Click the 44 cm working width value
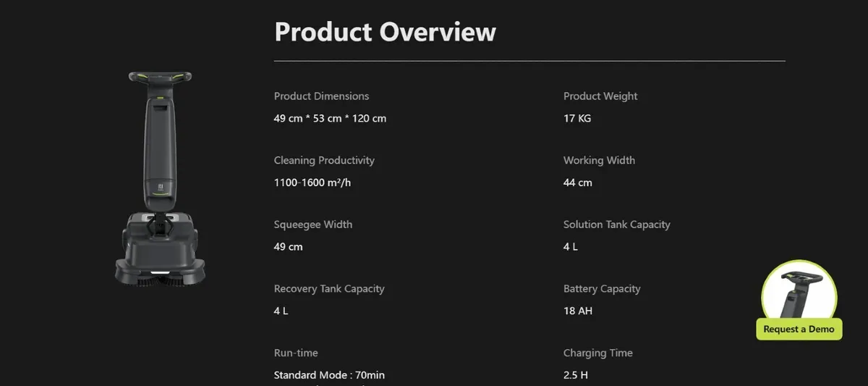The width and height of the screenshot is (868, 386). pos(578,182)
